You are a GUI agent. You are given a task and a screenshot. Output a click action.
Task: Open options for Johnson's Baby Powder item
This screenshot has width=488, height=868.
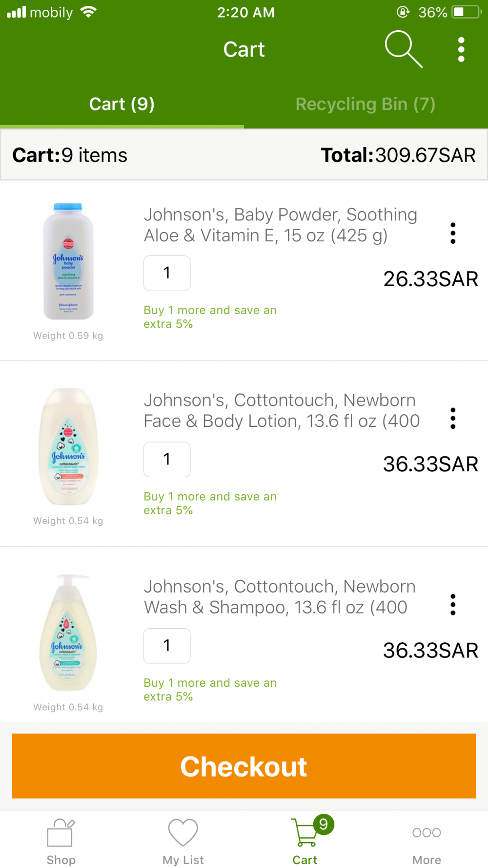coord(453,233)
